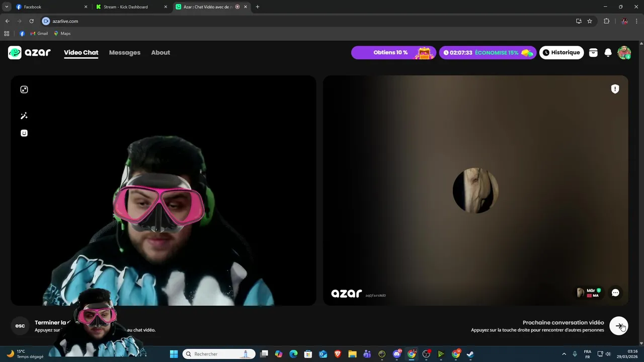Open Microsoft Edge from the taskbar
Screen dimensions: 644x362
pos(293,354)
